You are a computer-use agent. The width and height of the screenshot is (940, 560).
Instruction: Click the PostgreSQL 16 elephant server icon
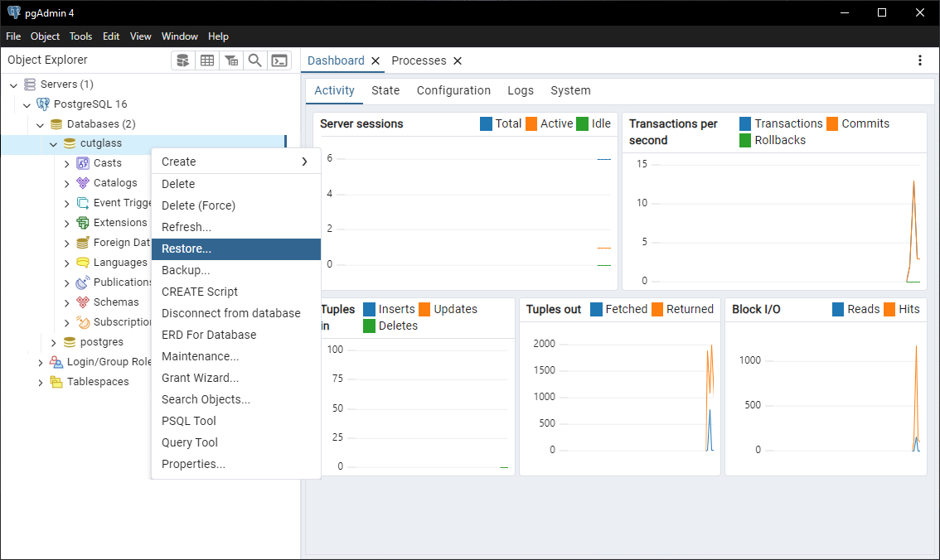pos(43,104)
